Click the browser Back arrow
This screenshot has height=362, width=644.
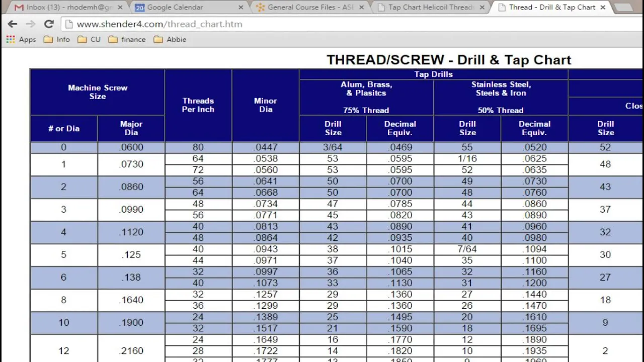13,24
